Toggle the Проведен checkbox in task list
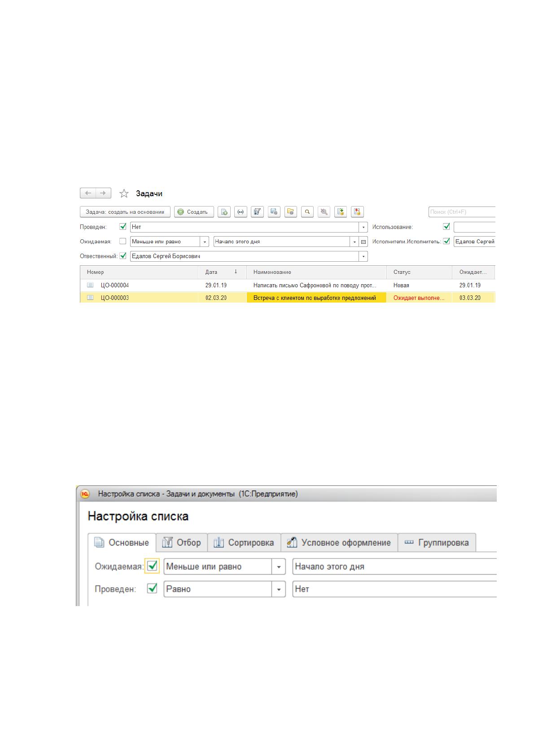This screenshot has height=756, width=534. (x=123, y=227)
